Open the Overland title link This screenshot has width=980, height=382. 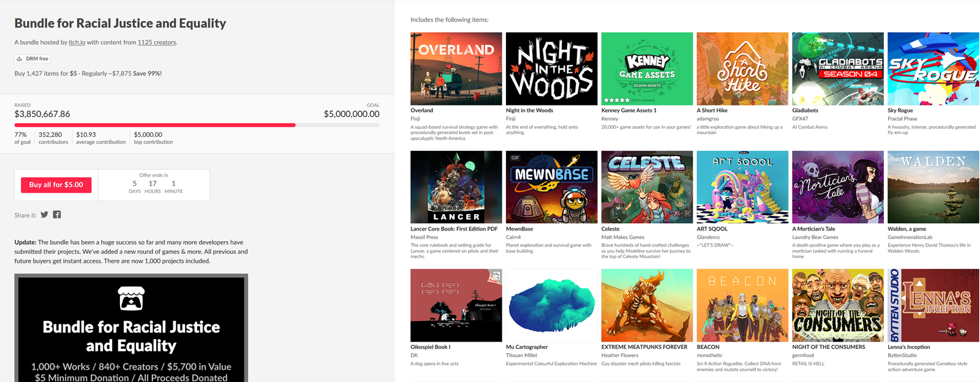click(421, 110)
